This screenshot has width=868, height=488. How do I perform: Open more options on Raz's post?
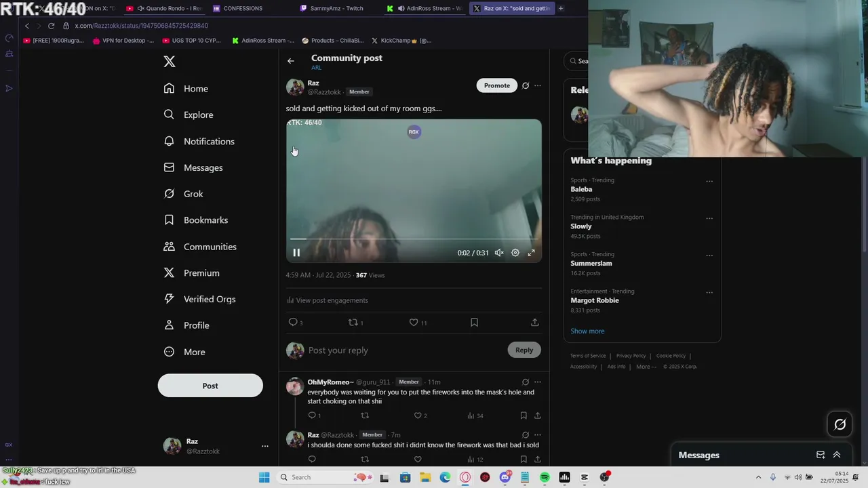point(538,85)
